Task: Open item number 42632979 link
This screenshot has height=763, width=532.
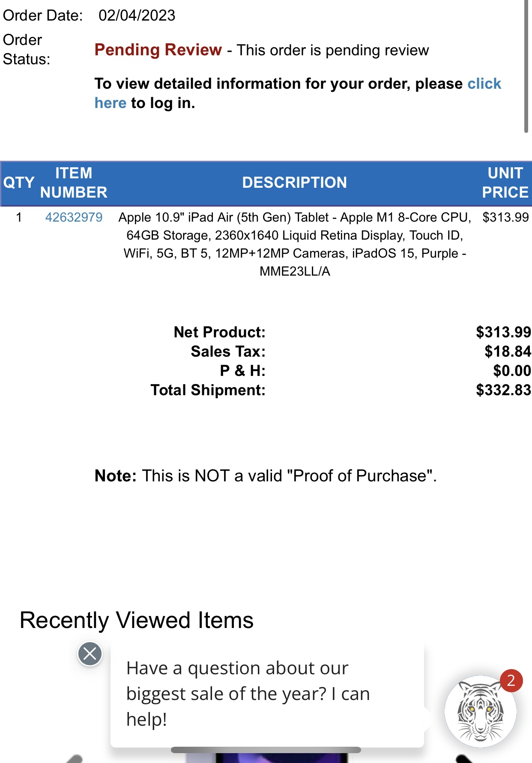Action: [74, 217]
